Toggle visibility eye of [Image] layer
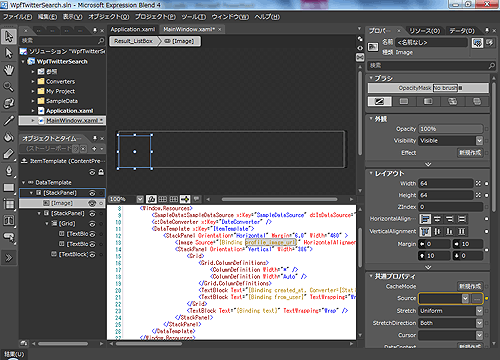This screenshot has width=500, height=360. (92, 203)
